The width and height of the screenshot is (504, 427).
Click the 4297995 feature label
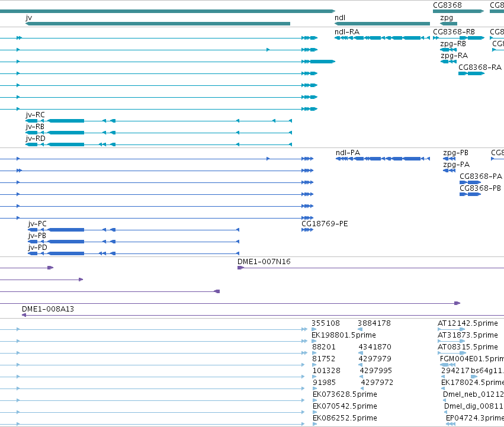tap(375, 371)
